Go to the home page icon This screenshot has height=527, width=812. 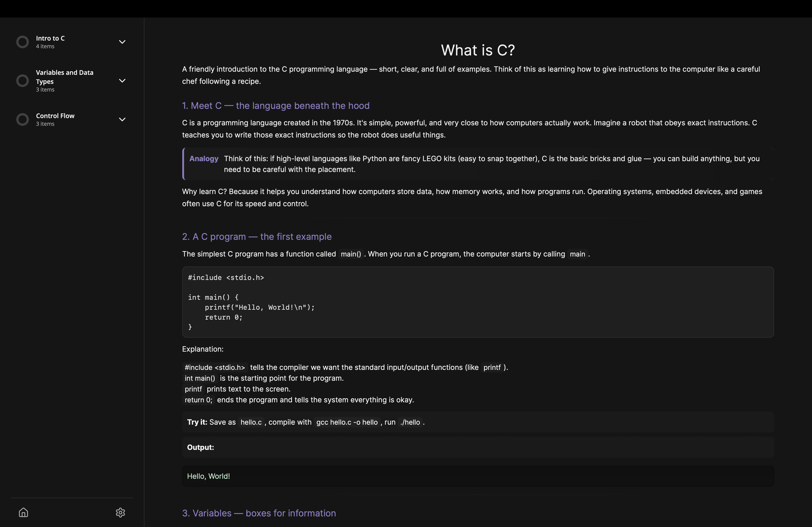click(23, 512)
